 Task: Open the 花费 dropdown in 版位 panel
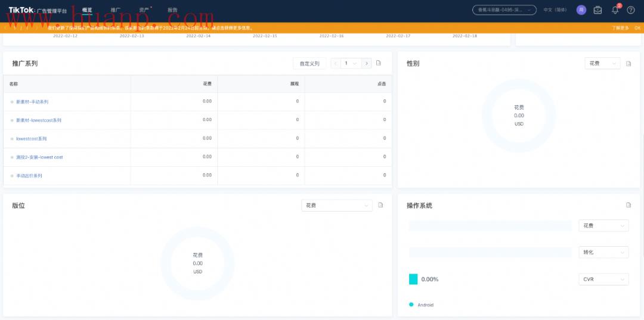coord(337,205)
